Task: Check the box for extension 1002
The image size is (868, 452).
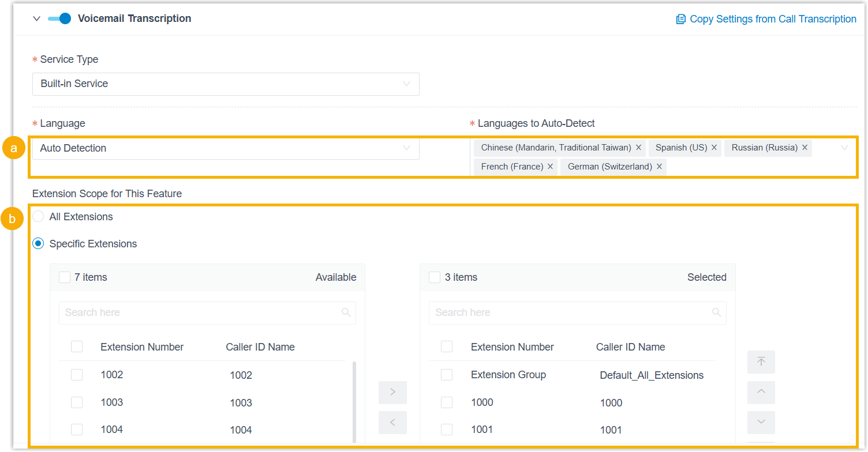Action: (77, 375)
